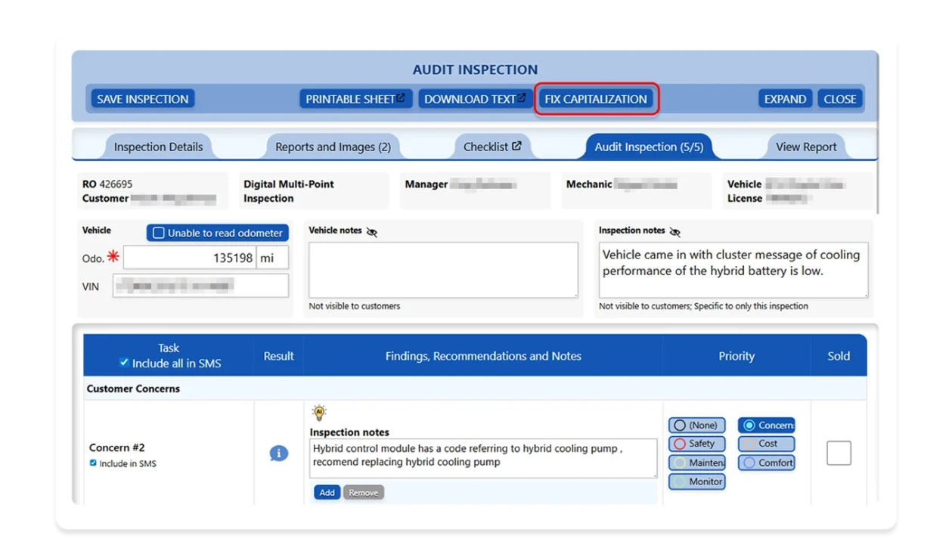The image size is (952, 560).
Task: Select the Monitor priority radio button
Action: (x=696, y=481)
